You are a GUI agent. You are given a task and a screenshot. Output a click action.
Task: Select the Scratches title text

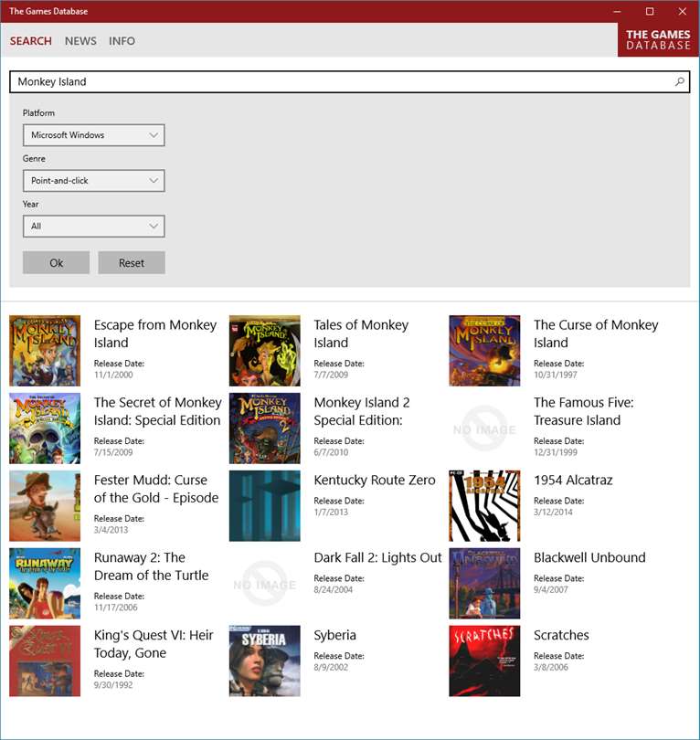561,635
